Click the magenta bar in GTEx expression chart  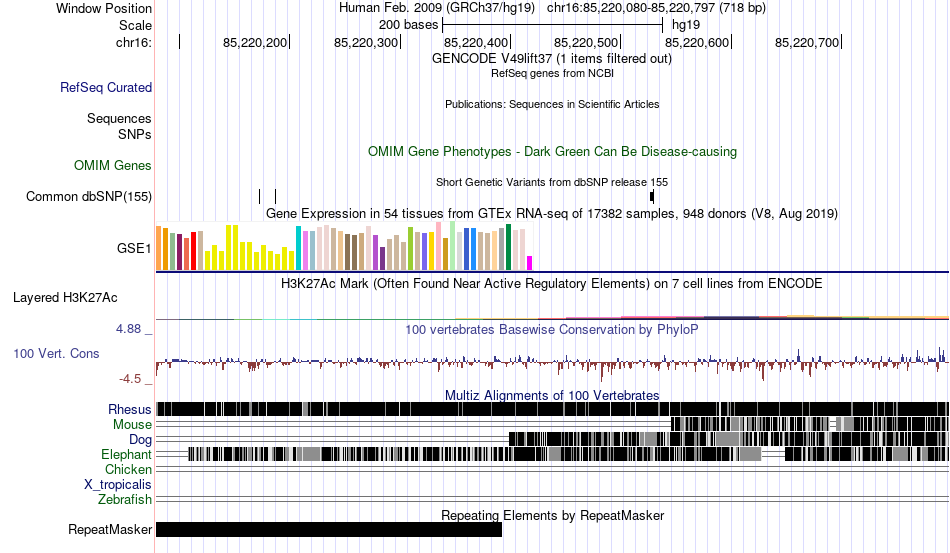(530, 263)
